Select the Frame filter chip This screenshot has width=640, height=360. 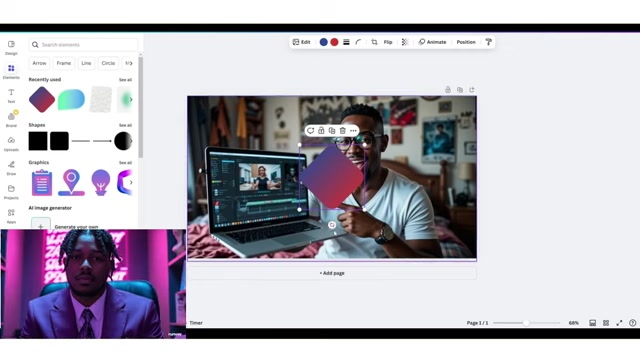click(x=64, y=63)
